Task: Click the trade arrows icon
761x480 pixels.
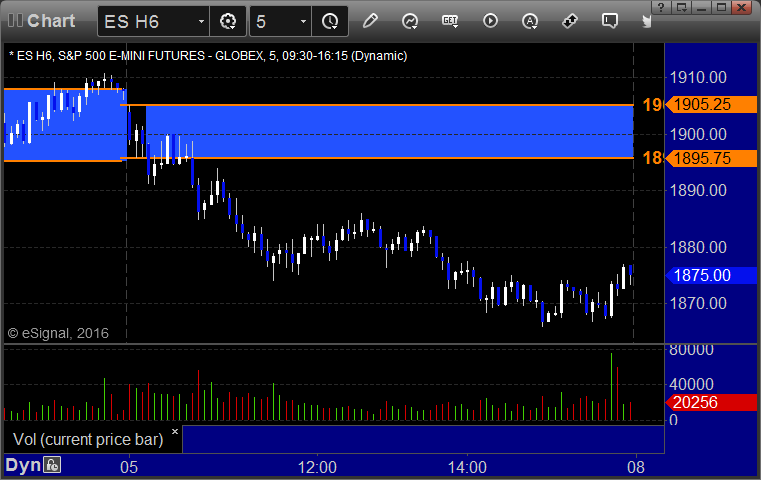Action: pos(570,21)
